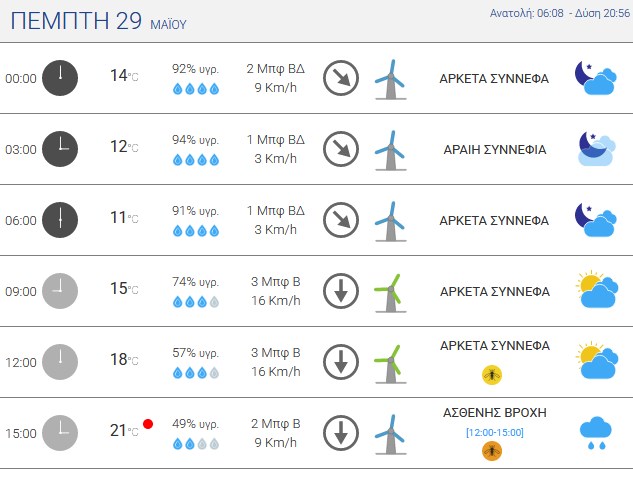Click the 15:00 gray clock icon
Viewport: 633px width, 479px height.
click(60, 433)
